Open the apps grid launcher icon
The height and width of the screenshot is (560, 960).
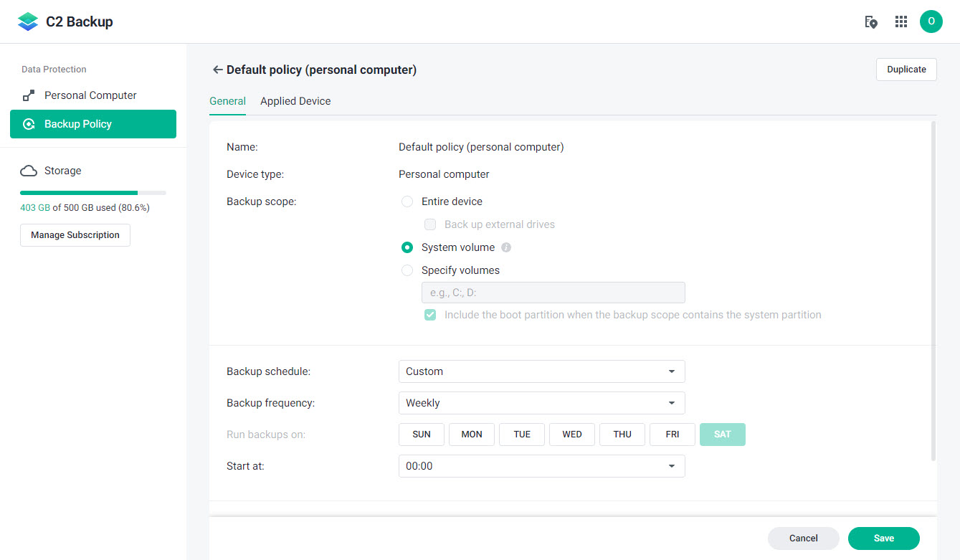901,22
